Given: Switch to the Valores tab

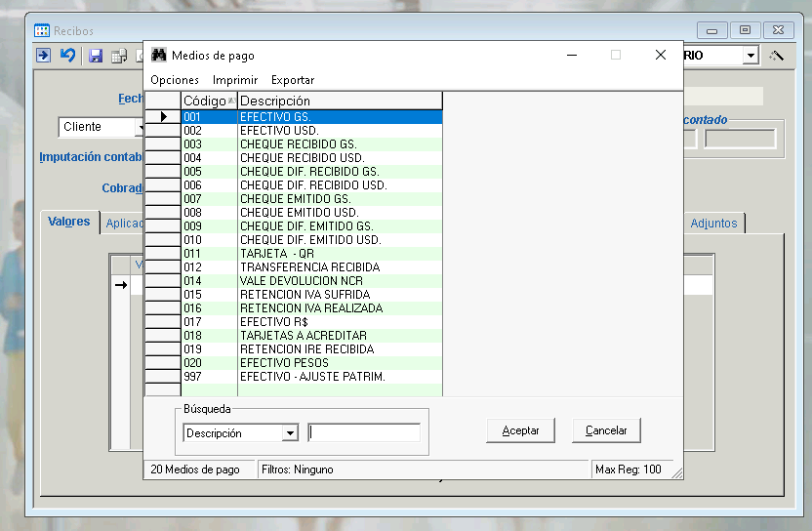Looking at the screenshot, I should pyautogui.click(x=69, y=222).
